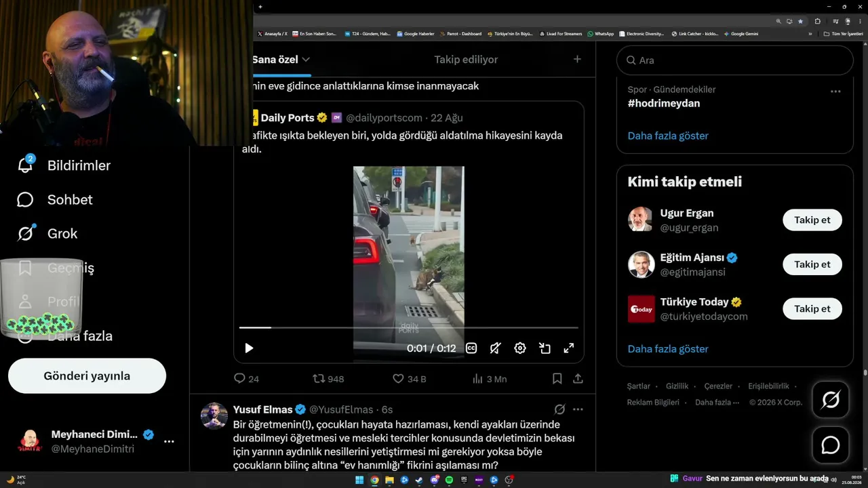Open Yusuf Elmas profile avatar
Screen dimensions: 868x488
point(214,416)
